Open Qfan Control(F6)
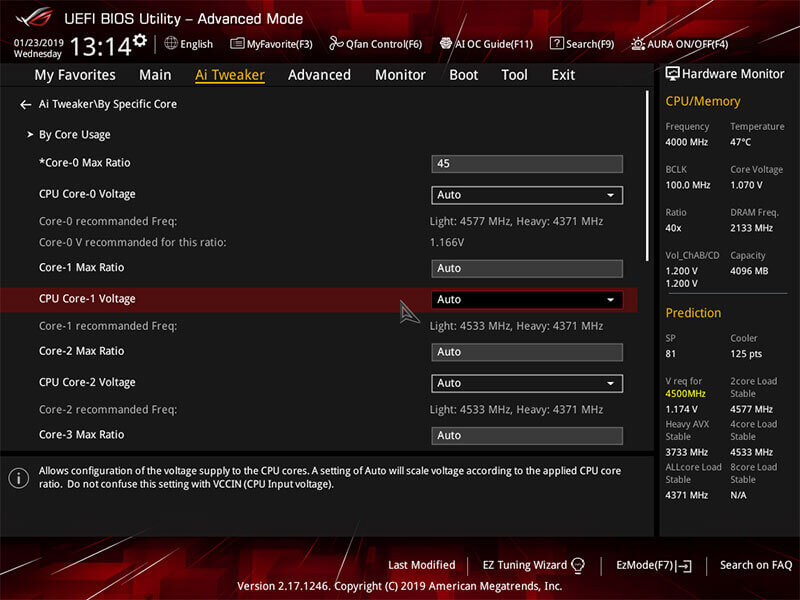The image size is (800, 600). tap(376, 44)
